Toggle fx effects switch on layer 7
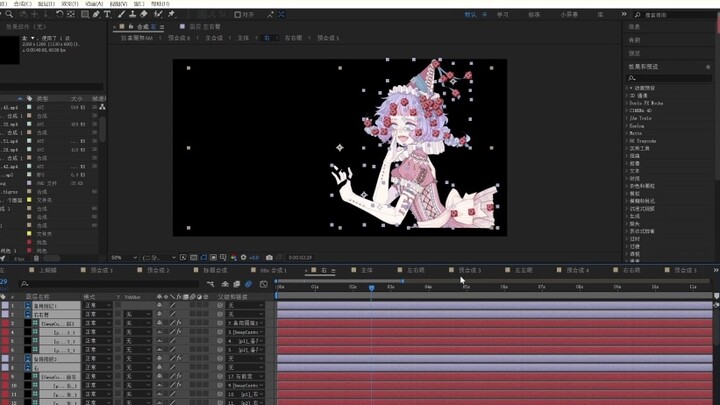The width and height of the screenshot is (720, 405). pos(179,359)
